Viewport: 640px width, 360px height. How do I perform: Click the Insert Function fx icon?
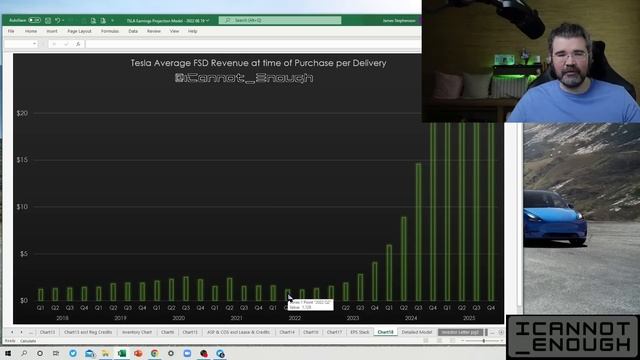coord(78,44)
